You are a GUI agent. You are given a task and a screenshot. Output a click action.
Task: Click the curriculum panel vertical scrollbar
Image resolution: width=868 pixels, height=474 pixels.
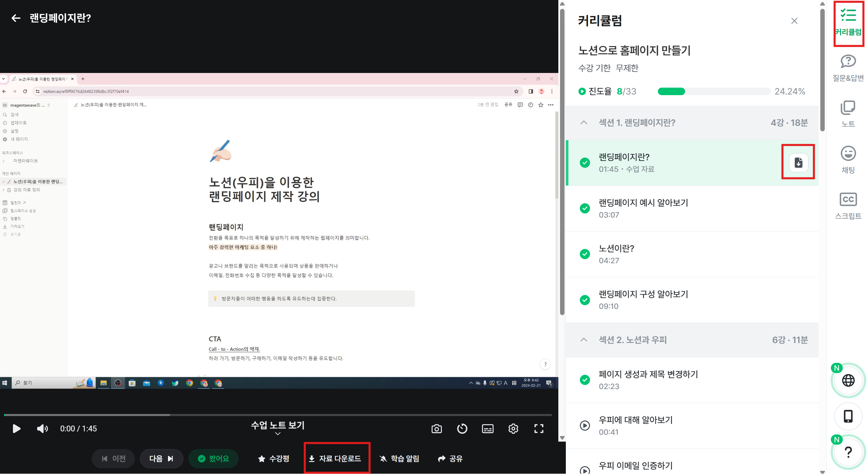tap(822, 70)
